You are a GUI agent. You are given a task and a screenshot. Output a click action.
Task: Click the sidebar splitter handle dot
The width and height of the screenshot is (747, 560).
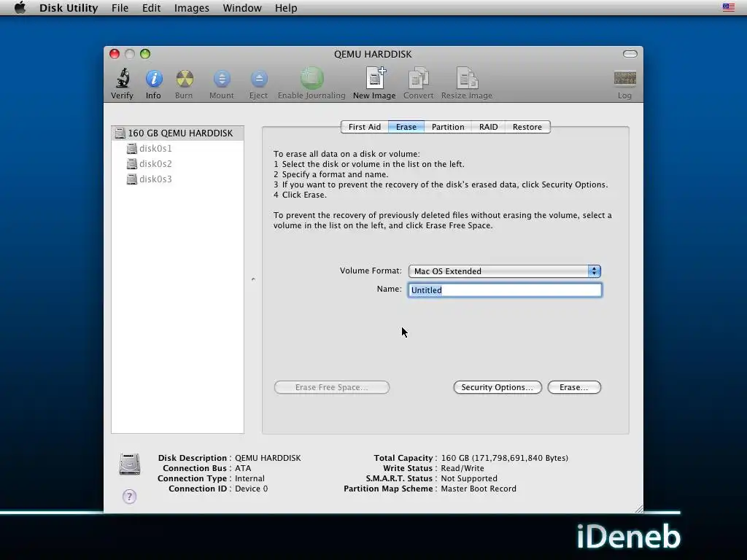(253, 279)
